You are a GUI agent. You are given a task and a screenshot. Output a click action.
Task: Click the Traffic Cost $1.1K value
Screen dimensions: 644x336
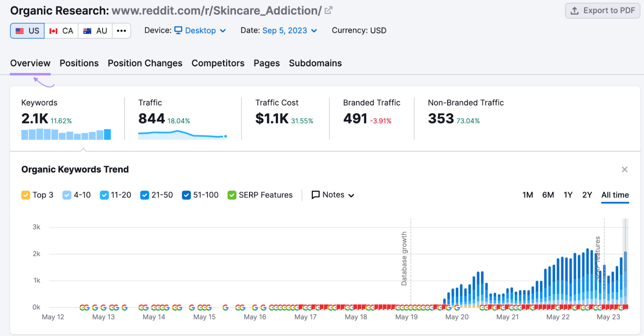tap(272, 119)
